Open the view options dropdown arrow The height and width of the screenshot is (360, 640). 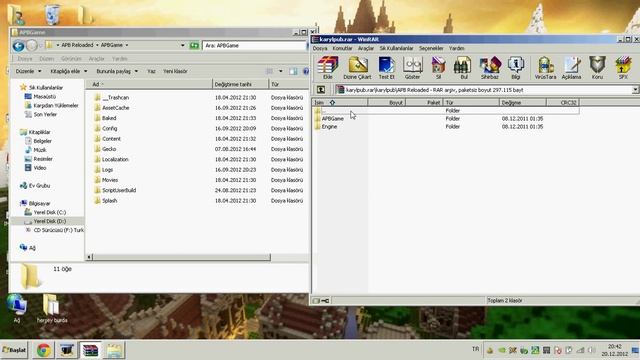[280, 71]
